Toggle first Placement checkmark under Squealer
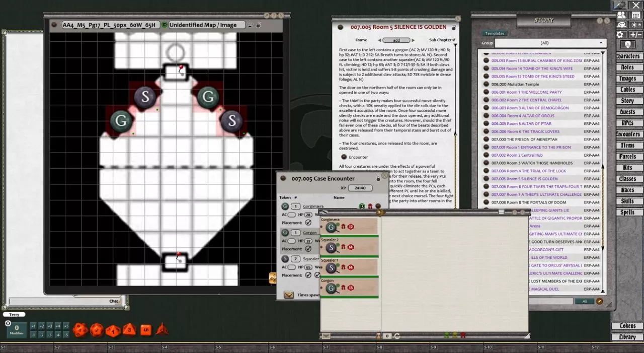The width and height of the screenshot is (644, 353). (x=308, y=275)
